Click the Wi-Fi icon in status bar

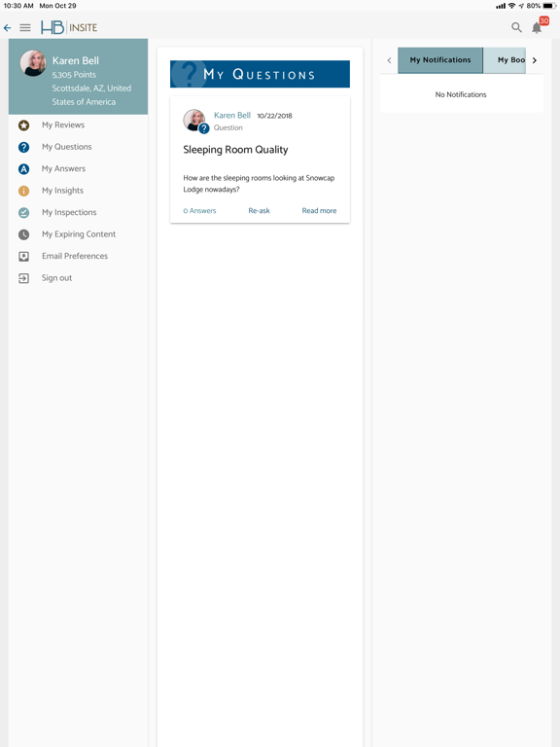coord(512,6)
